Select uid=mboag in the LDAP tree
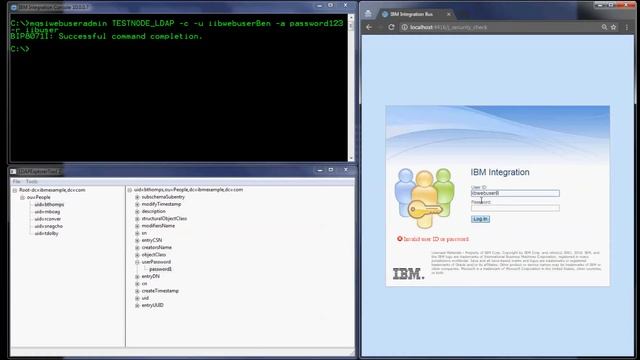640x360 pixels. pyautogui.click(x=47, y=212)
